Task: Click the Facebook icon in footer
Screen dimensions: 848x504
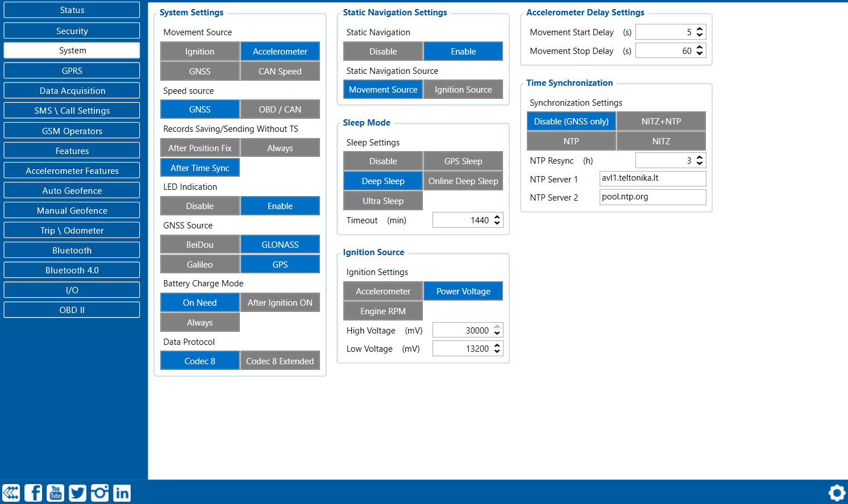Action: coord(33,493)
